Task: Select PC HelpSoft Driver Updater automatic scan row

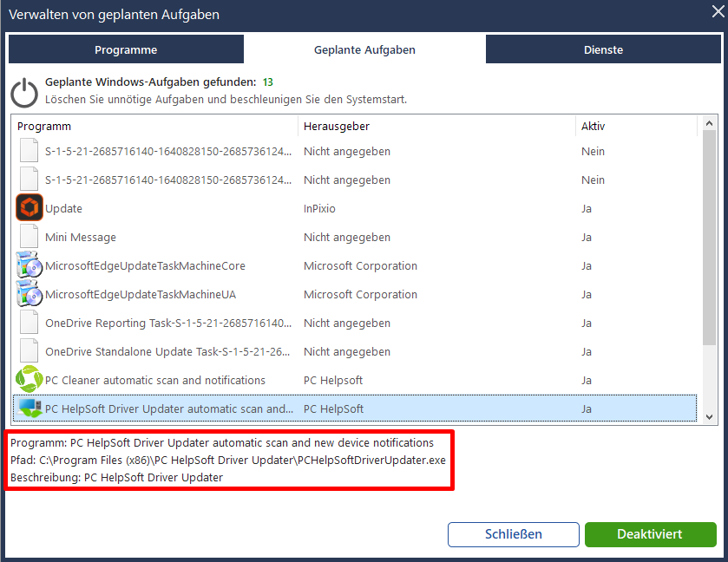Action: (x=355, y=408)
